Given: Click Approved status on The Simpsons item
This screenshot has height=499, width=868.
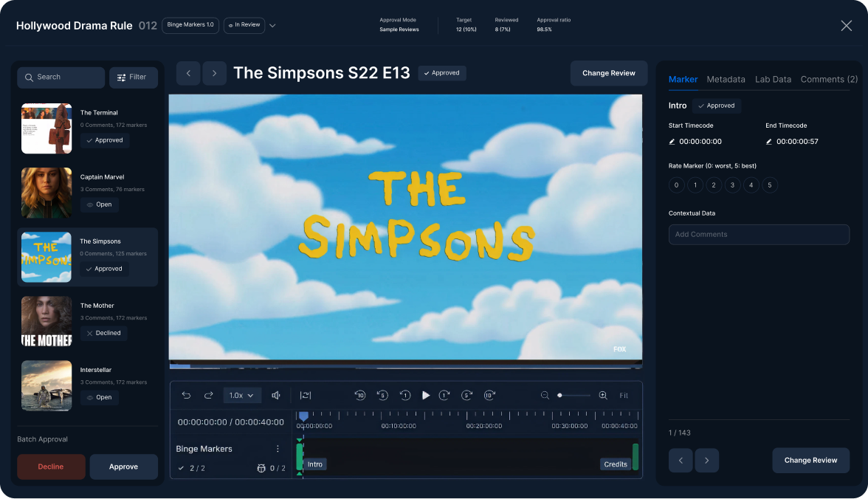Looking at the screenshot, I should click(x=104, y=269).
